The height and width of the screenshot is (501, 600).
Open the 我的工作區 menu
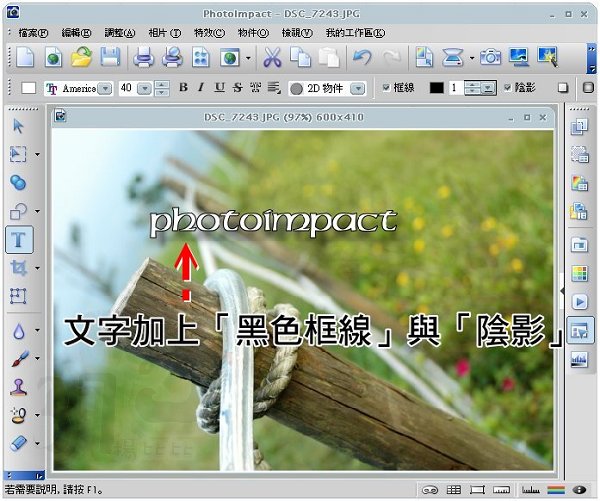355,33
